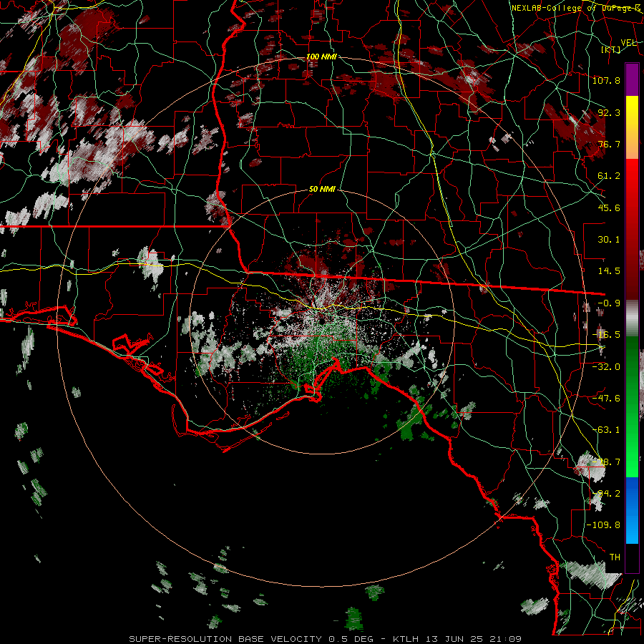Click the 92.3 velocity scale value
Image resolution: width=644 pixels, height=644 pixels.
(x=609, y=112)
